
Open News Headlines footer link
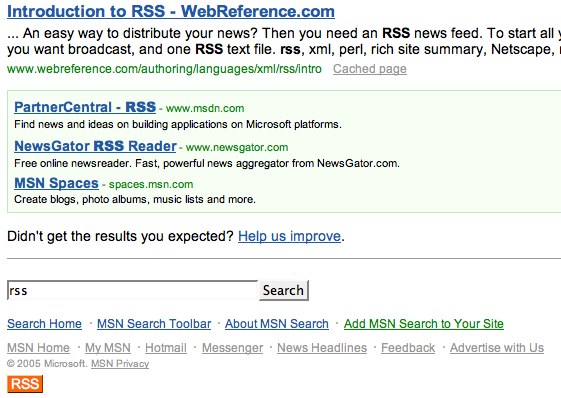click(322, 348)
